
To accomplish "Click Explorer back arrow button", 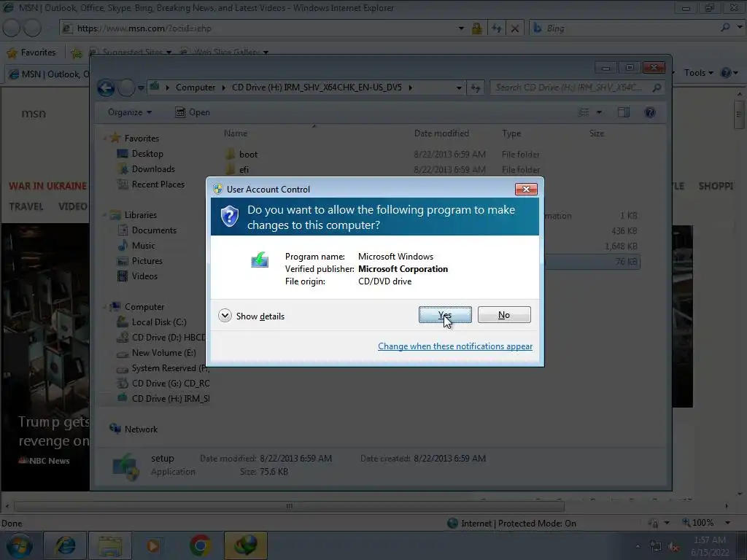I will tap(106, 87).
